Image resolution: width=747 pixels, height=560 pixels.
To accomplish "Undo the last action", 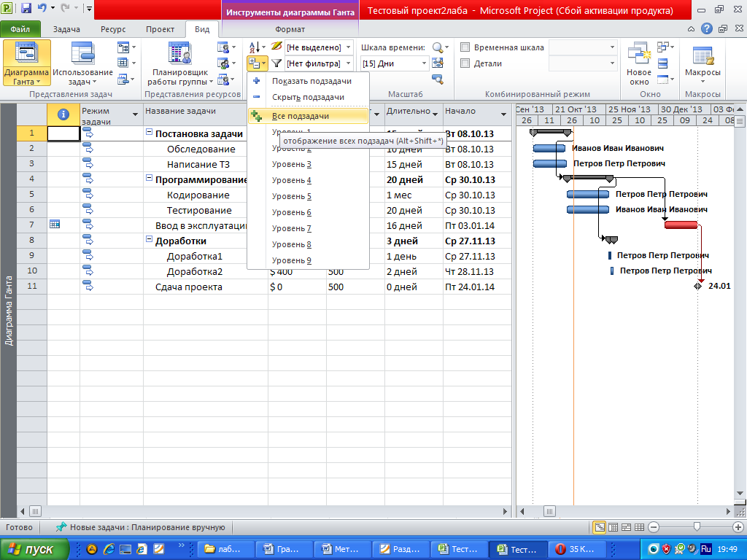I will (x=42, y=7).
